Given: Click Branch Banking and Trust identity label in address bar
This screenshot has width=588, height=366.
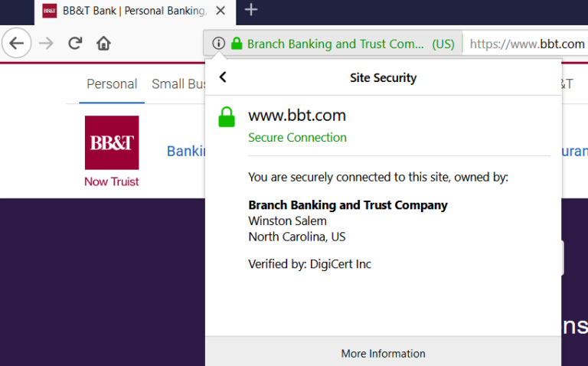Looking at the screenshot, I should (x=335, y=44).
